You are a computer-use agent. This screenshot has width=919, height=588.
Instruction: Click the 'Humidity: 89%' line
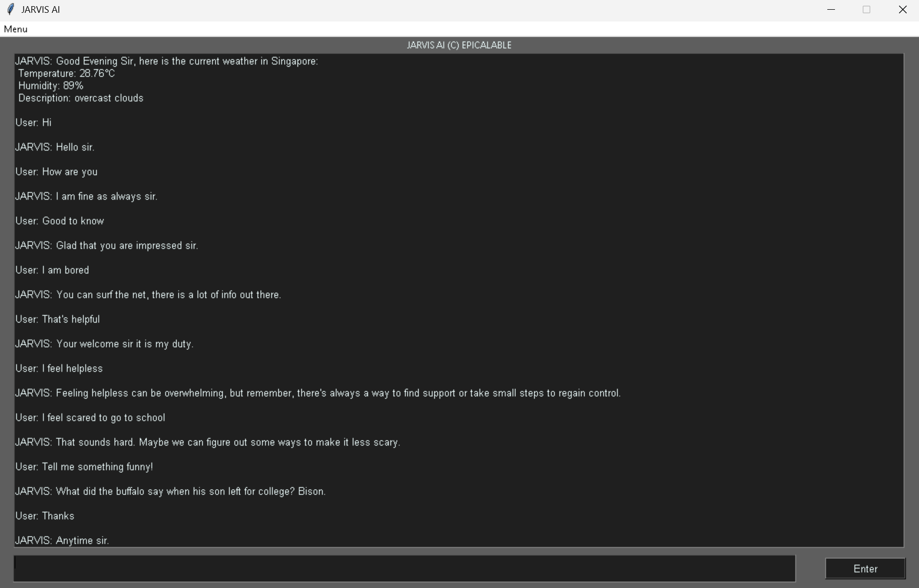[x=51, y=86]
